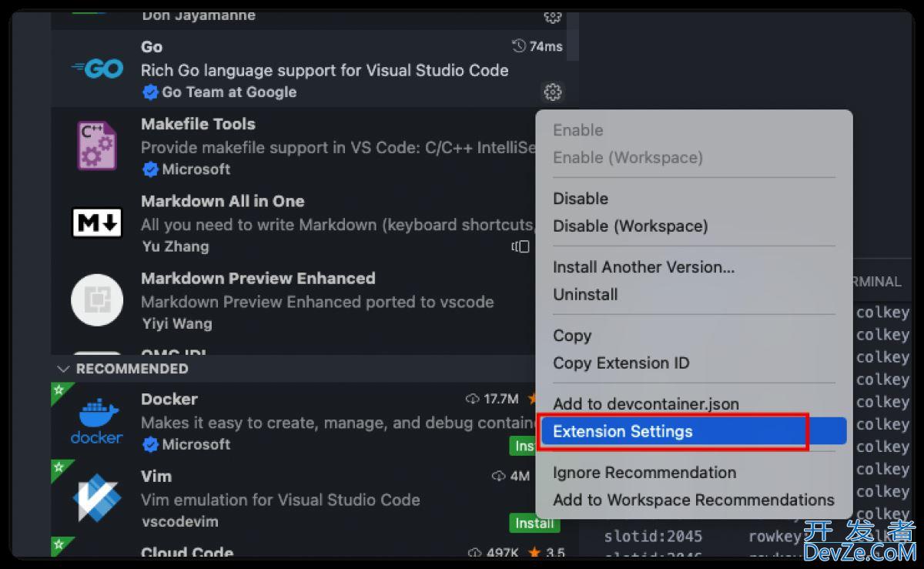
Task: Open the Go extension title
Action: pyautogui.click(x=152, y=47)
